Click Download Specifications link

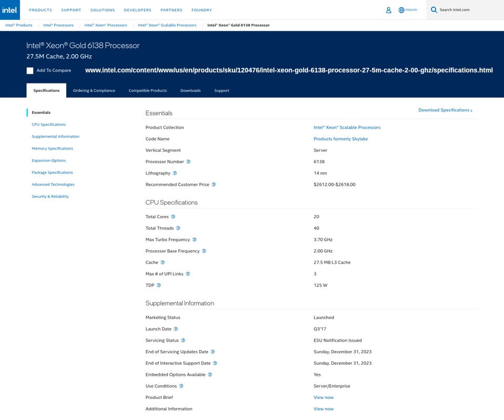point(446,110)
